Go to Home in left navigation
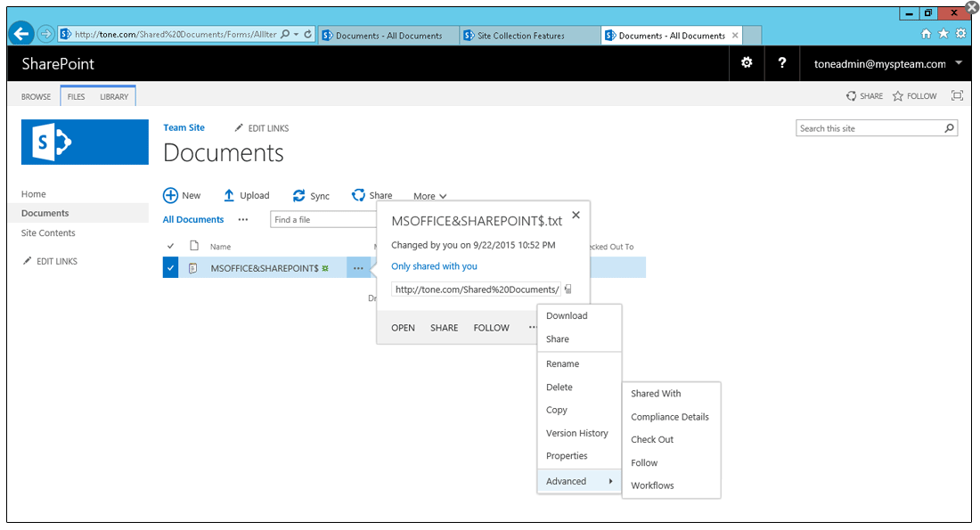 pyautogui.click(x=33, y=194)
